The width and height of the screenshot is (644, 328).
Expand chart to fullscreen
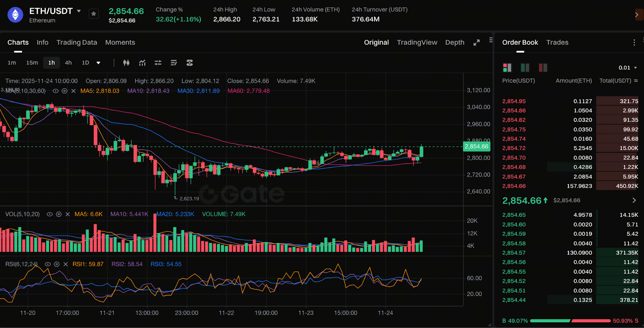477,43
